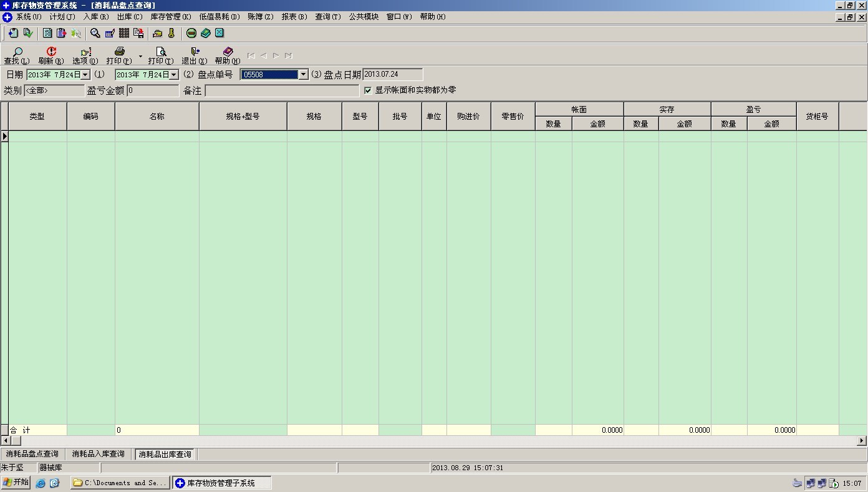
Task: Go to next record navigation arrow
Action: pyautogui.click(x=276, y=55)
